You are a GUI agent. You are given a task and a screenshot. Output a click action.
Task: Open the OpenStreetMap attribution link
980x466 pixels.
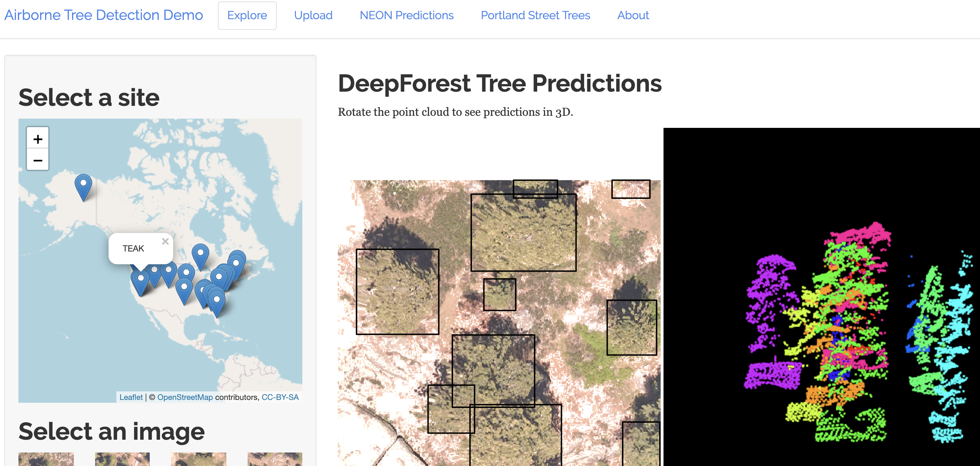(x=185, y=397)
